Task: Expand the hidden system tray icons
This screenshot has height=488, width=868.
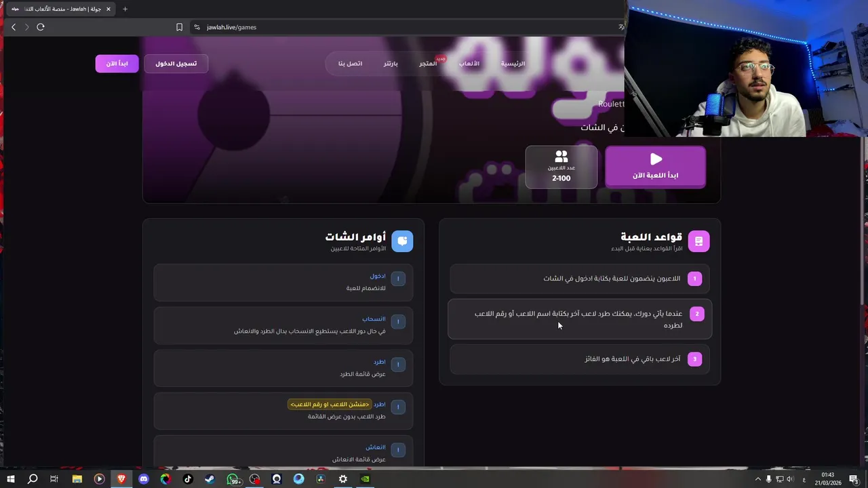Action: click(x=758, y=479)
